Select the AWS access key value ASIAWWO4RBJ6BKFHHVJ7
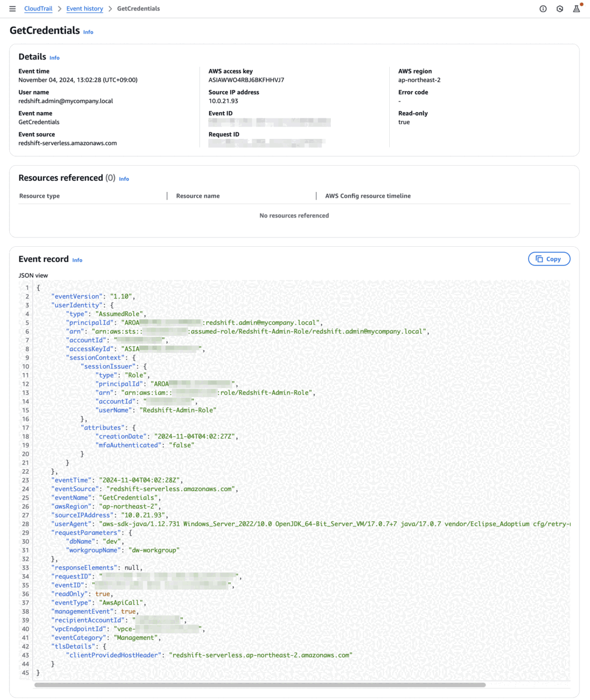590x700 pixels. [246, 80]
